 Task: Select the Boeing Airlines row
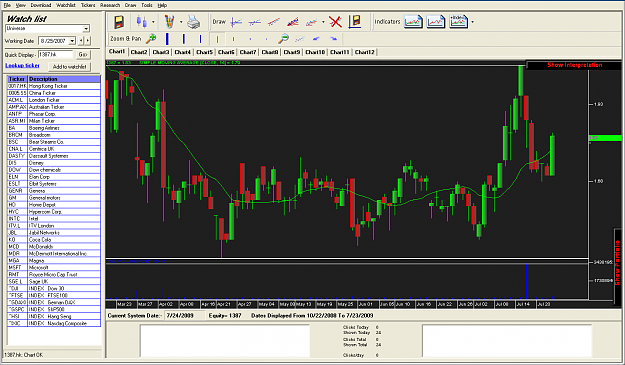[x=54, y=128]
